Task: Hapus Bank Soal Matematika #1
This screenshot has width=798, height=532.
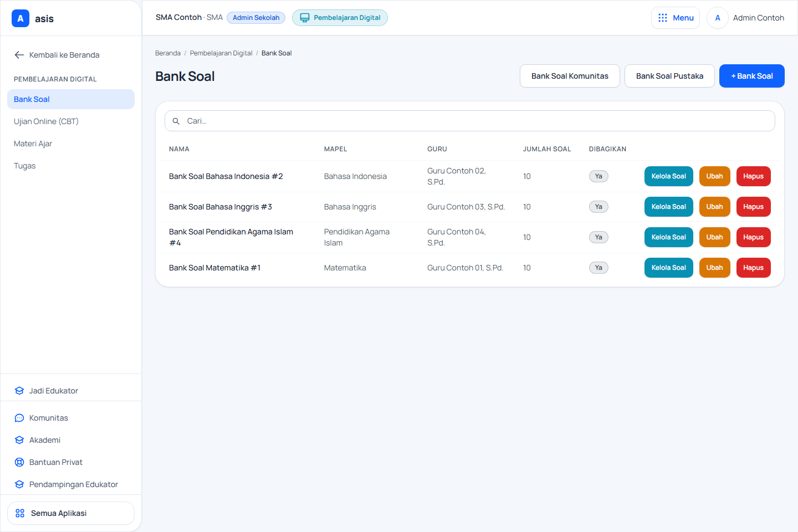Action: tap(754, 268)
